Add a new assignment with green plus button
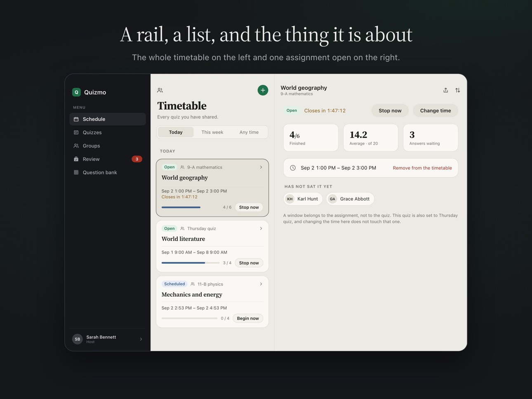This screenshot has width=532, height=399. click(263, 90)
